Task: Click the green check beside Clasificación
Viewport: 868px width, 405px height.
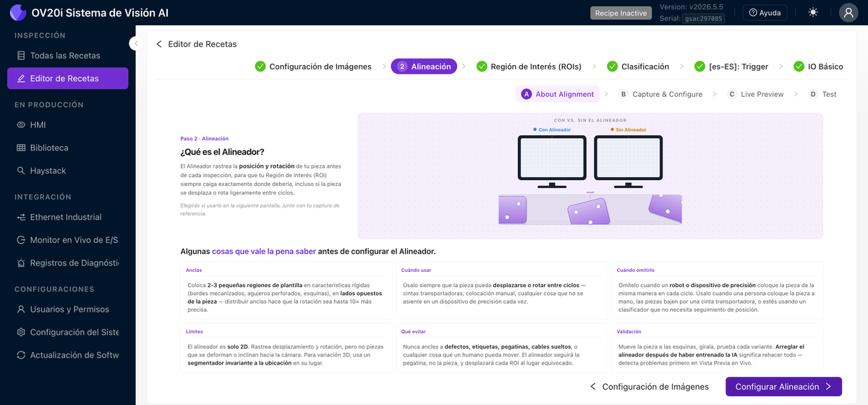Action: 613,67
